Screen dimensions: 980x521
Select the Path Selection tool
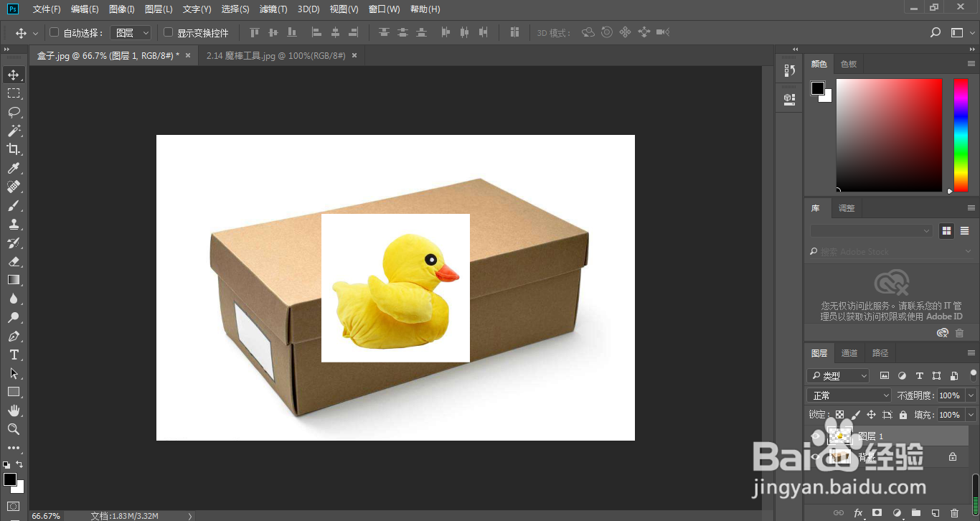point(14,373)
